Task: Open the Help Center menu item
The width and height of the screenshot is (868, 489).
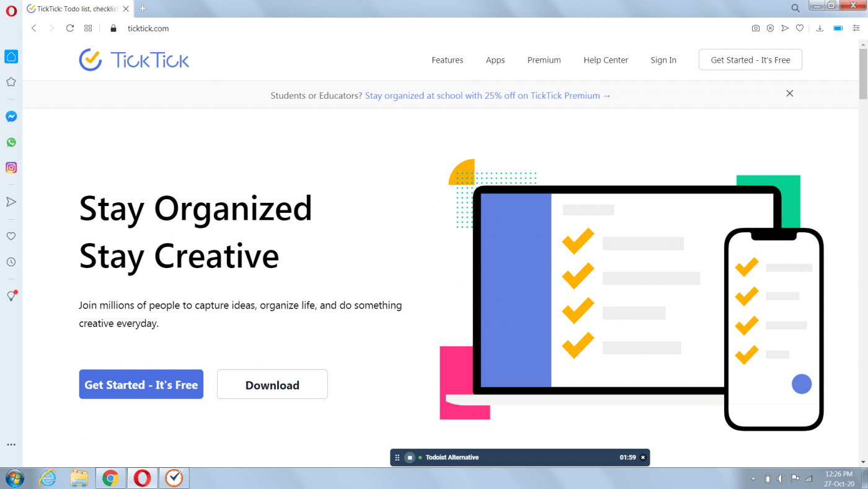Action: click(606, 60)
